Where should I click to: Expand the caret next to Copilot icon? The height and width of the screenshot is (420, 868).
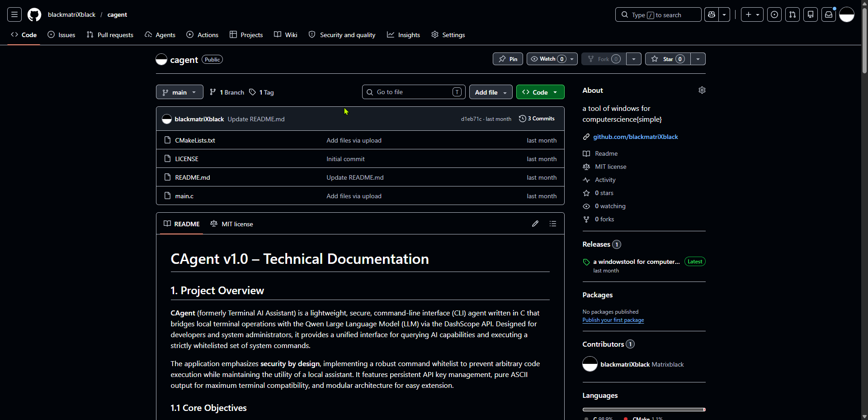point(724,14)
